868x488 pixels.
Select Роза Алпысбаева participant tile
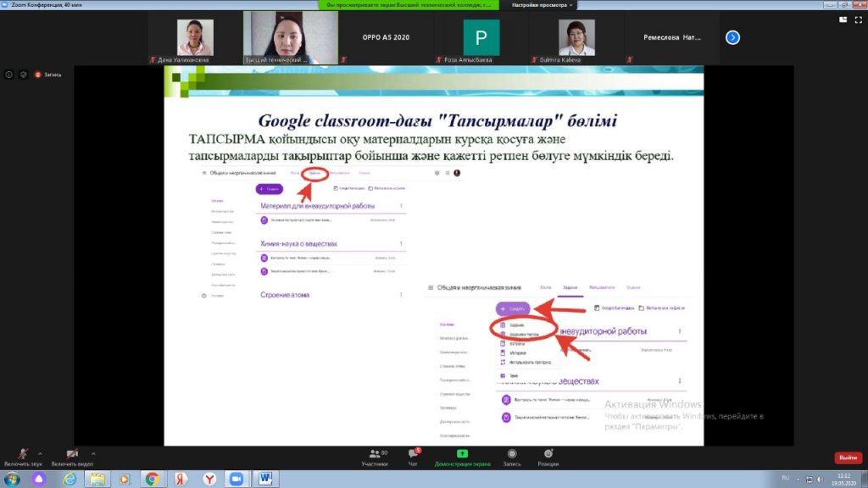(481, 37)
